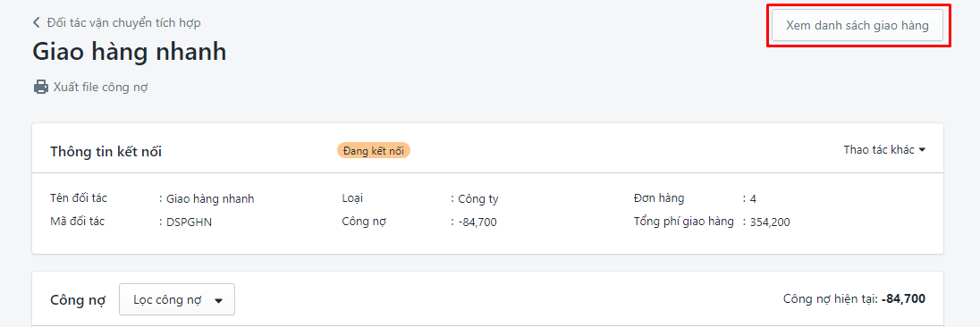Click the printer icon for debt export
The image size is (980, 327).
point(40,87)
